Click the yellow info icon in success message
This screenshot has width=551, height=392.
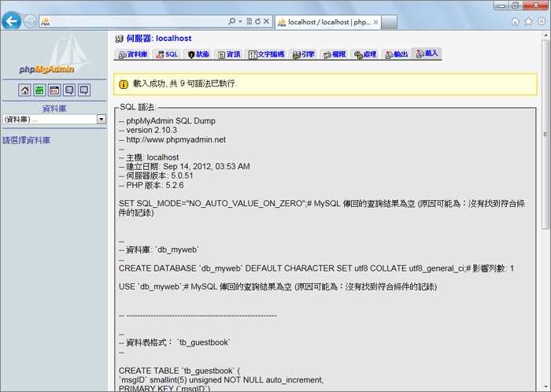click(124, 84)
